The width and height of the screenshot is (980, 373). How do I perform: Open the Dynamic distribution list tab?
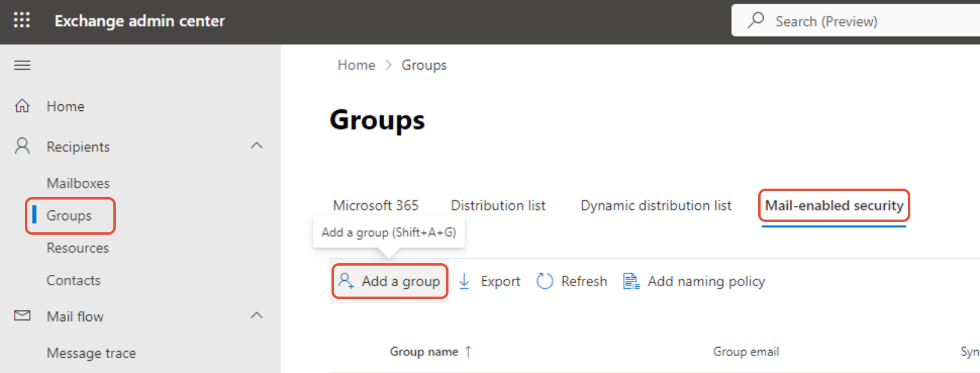[656, 206]
